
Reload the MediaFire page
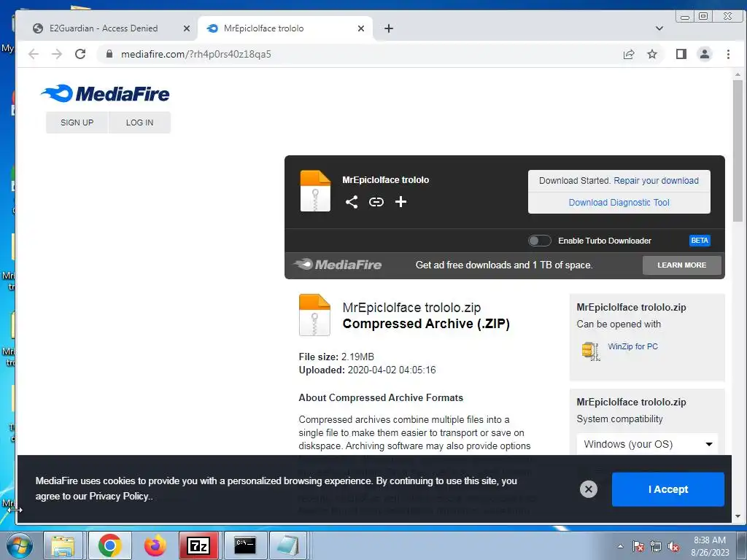click(x=80, y=54)
